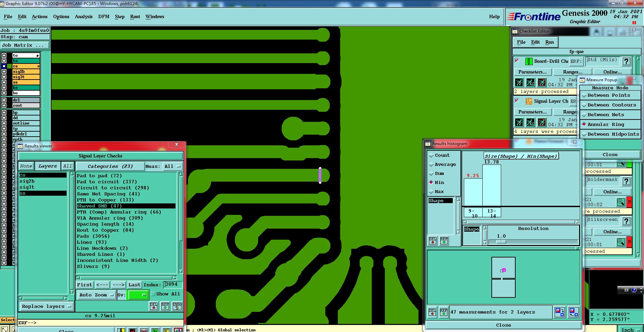Image resolution: width=644 pixels, height=332 pixels.
Task: Open Meas All dropdown in Results viewer
Action: click(x=172, y=167)
